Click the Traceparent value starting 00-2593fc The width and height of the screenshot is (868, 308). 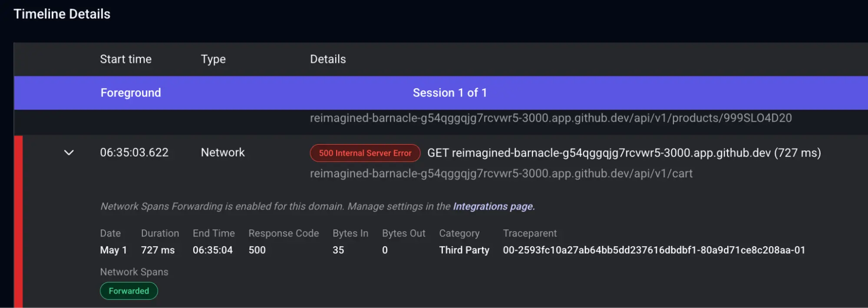[654, 250]
